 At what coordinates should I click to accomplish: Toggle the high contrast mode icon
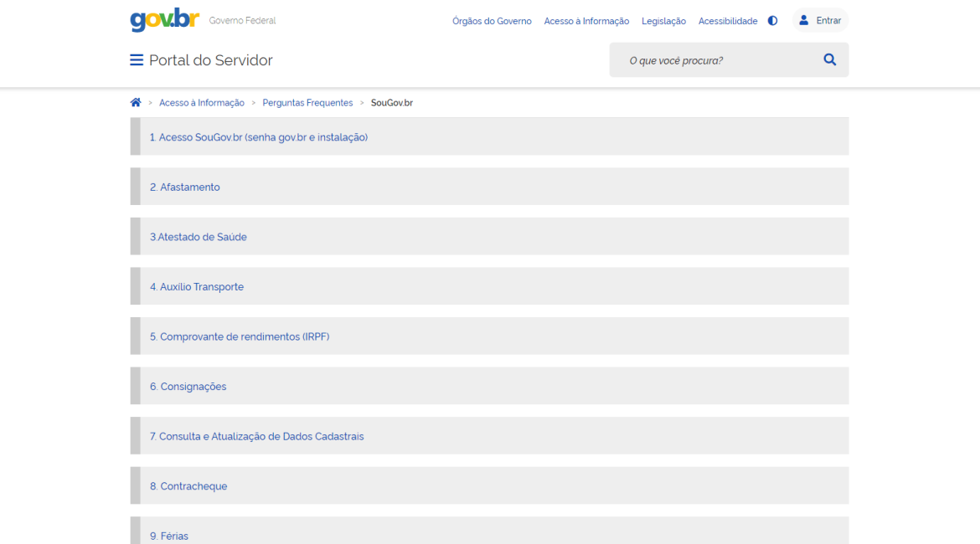[x=772, y=21]
